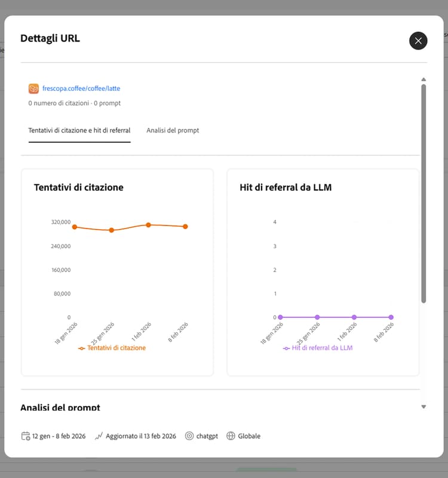Click the 25 gen 2026 purple data point
This screenshot has width=448, height=478.
317,317
